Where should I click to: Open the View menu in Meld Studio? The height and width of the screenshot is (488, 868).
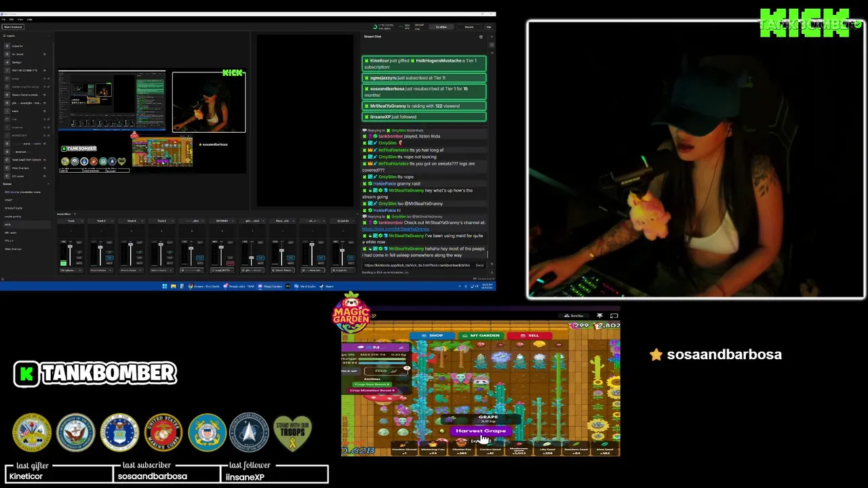20,20
